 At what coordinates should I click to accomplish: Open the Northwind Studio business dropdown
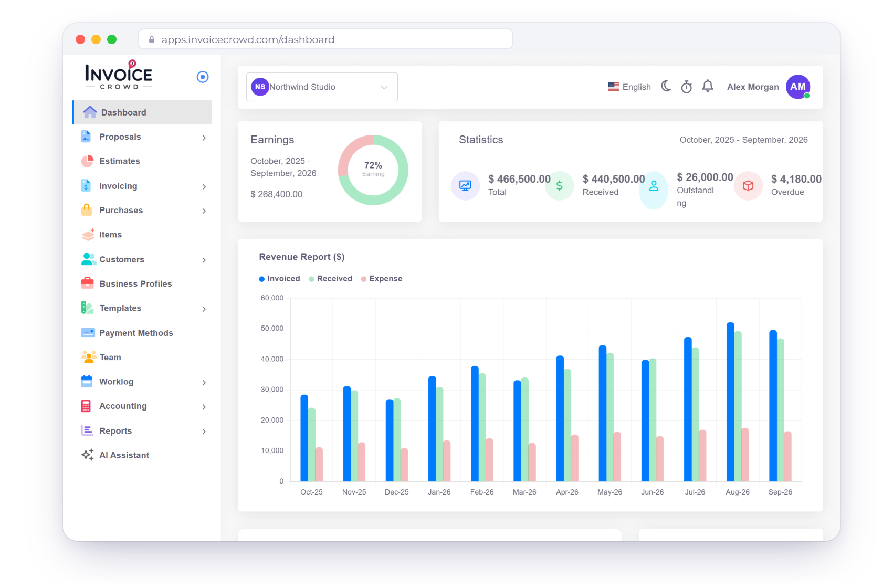coord(322,87)
